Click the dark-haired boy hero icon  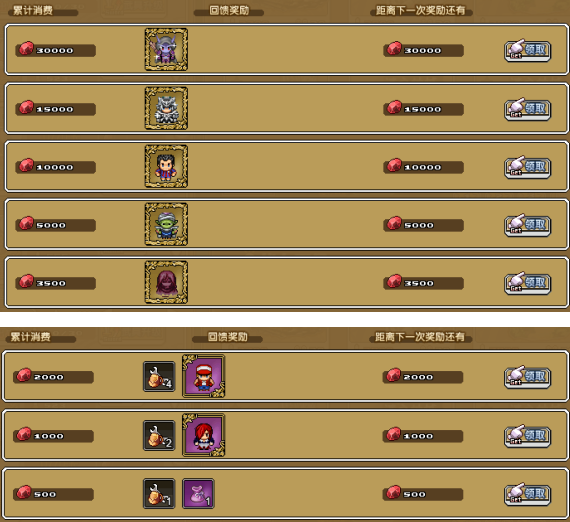click(x=166, y=166)
